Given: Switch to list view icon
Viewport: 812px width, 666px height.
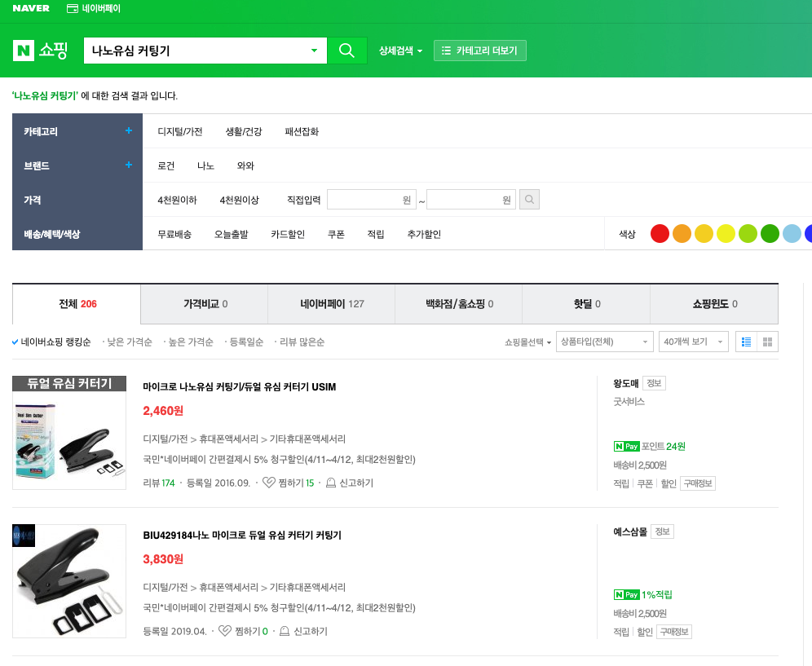Looking at the screenshot, I should 746,342.
